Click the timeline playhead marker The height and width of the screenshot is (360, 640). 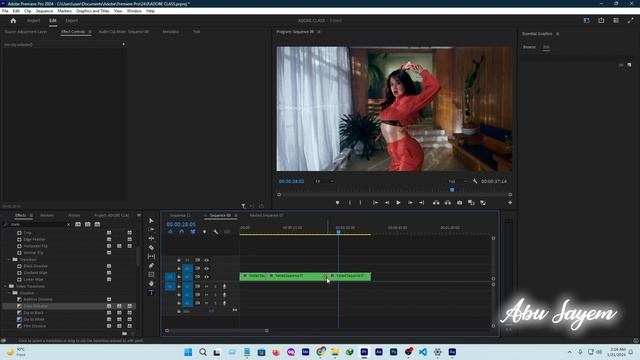point(338,231)
